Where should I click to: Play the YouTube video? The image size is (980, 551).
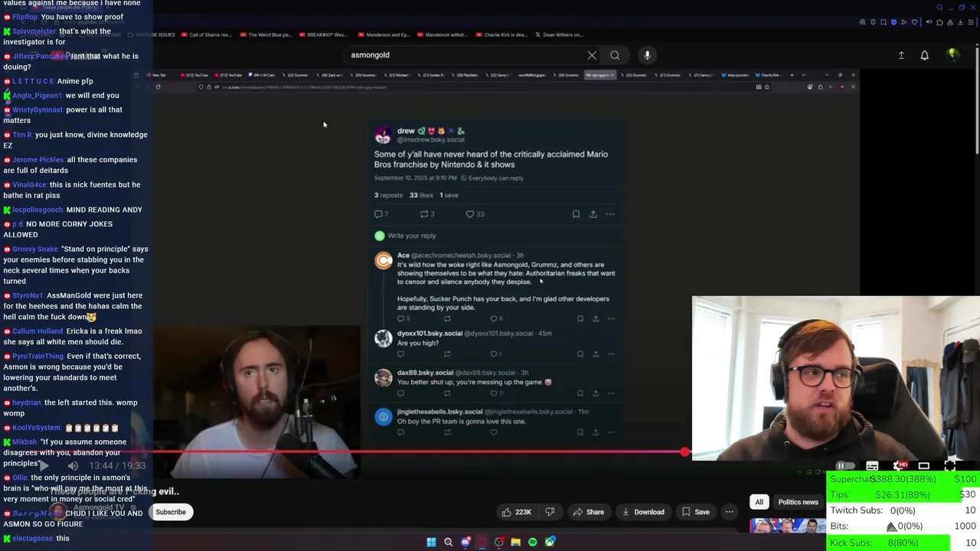pyautogui.click(x=44, y=465)
